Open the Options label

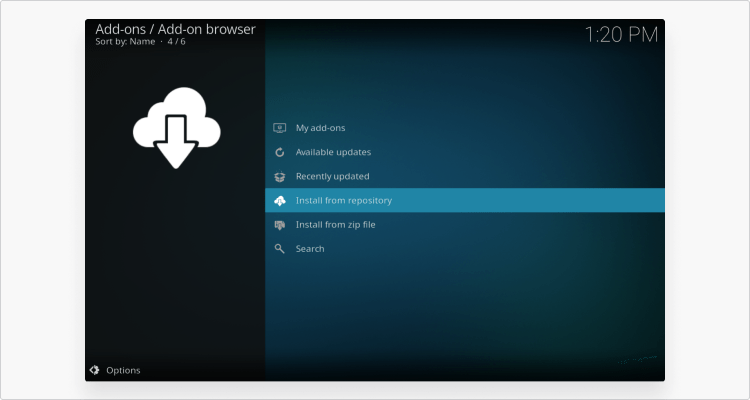click(x=123, y=370)
